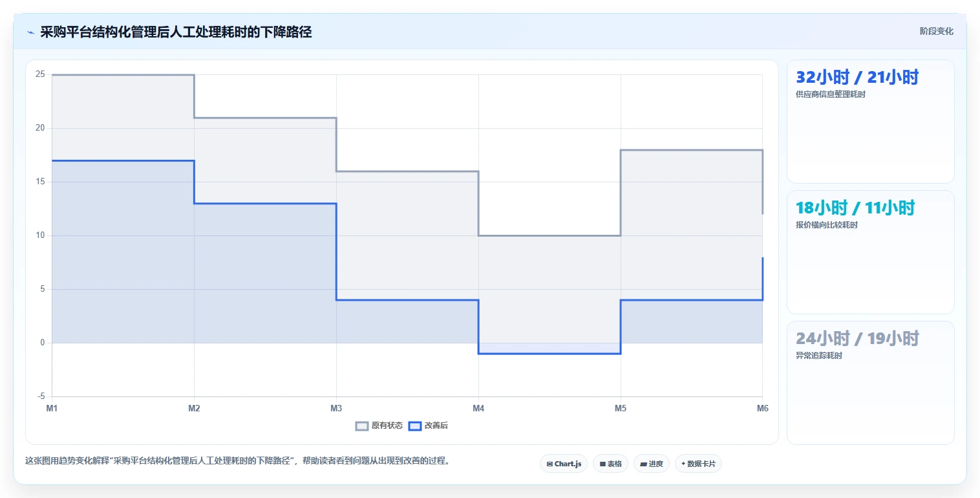The width and height of the screenshot is (980, 498).
Task: Click the blue 改善后 legend color box
Action: [415, 426]
